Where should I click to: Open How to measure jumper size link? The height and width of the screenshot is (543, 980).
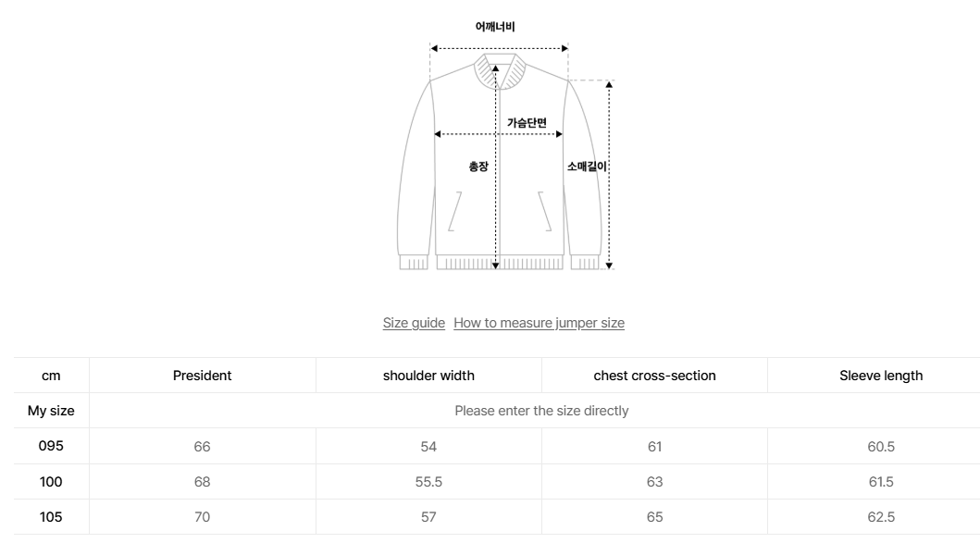point(539,323)
